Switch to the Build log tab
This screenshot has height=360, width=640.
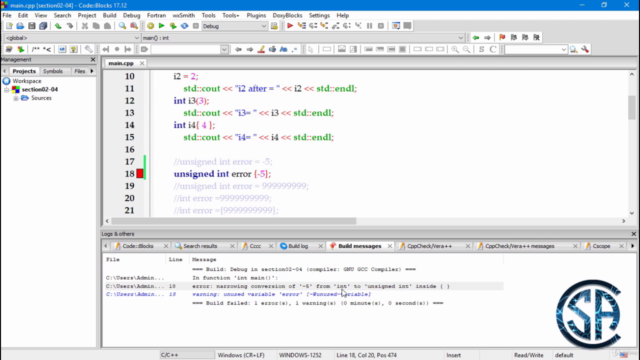point(298,246)
